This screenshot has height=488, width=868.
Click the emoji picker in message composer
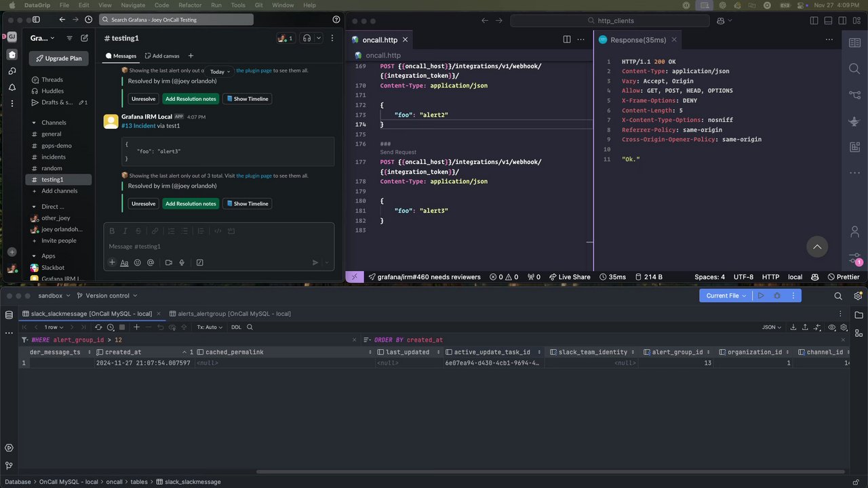pos(138,262)
